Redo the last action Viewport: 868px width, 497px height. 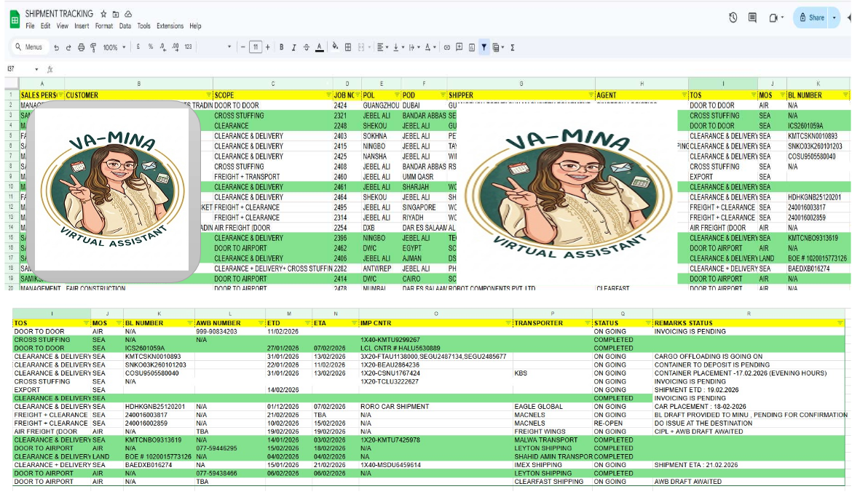[68, 47]
